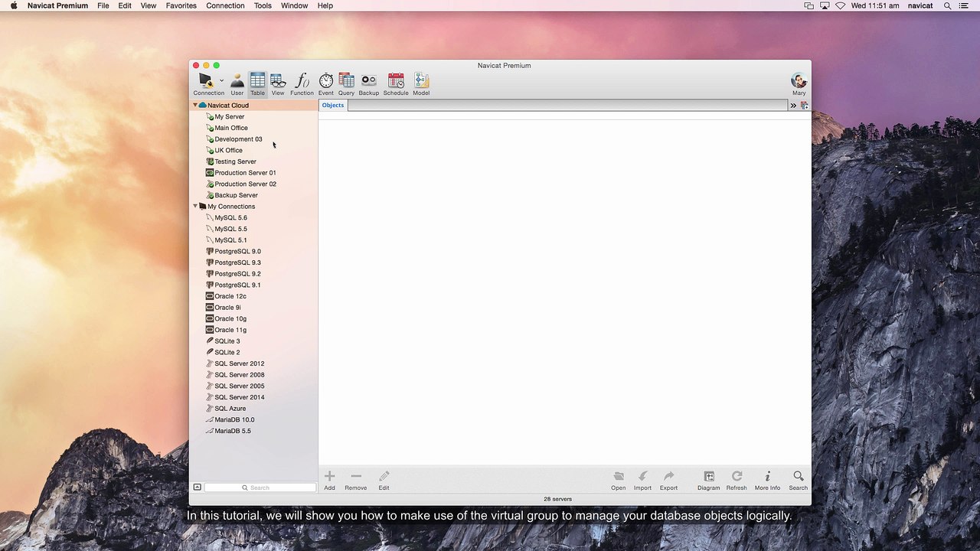Select the Function toolbar icon
The width and height of the screenshot is (980, 551).
click(x=302, y=83)
